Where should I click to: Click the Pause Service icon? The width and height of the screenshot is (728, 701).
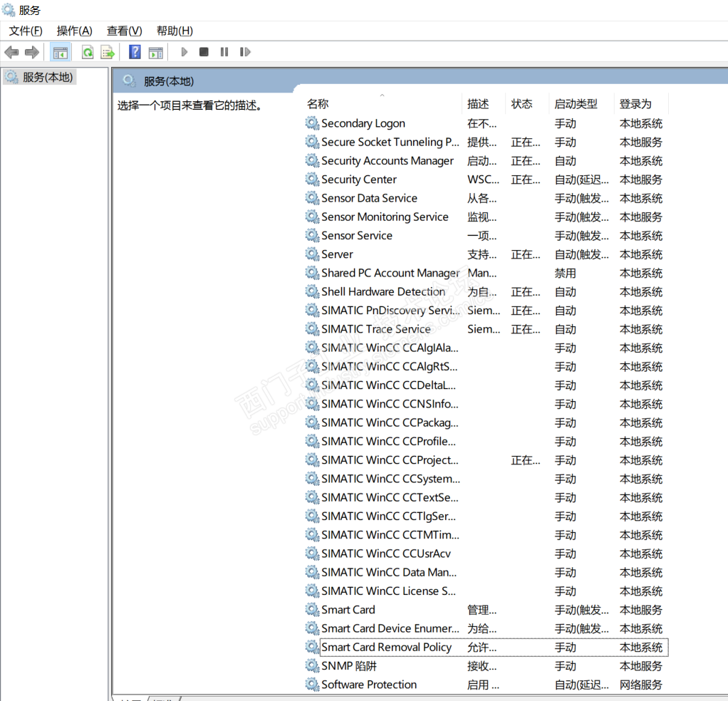click(224, 51)
